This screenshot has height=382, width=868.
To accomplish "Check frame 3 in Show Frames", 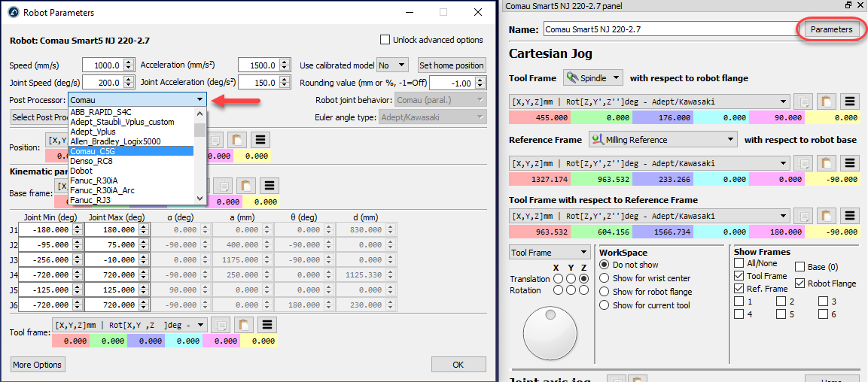I will [x=823, y=302].
